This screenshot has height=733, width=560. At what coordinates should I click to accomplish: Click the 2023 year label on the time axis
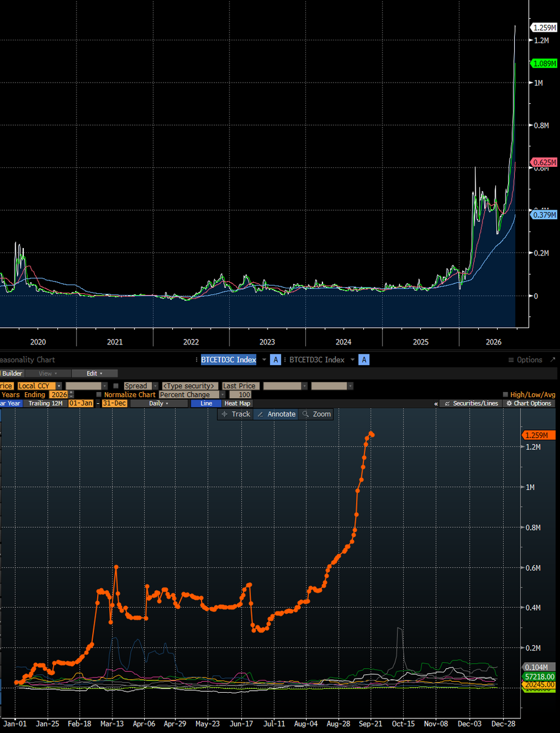click(x=267, y=342)
